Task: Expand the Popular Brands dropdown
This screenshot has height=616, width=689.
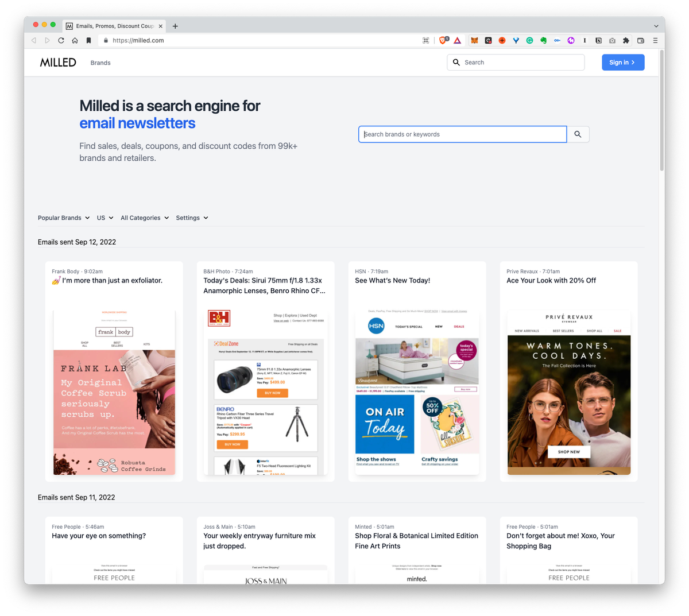Action: (64, 218)
